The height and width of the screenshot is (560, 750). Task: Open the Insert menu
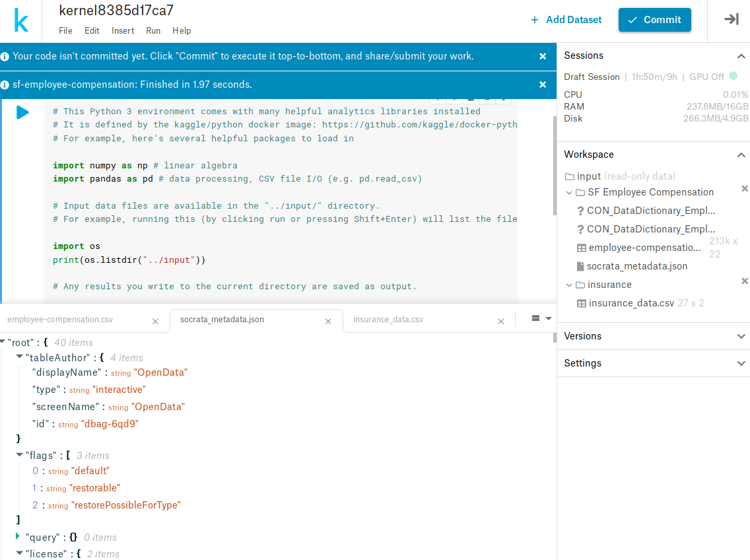pos(123,30)
